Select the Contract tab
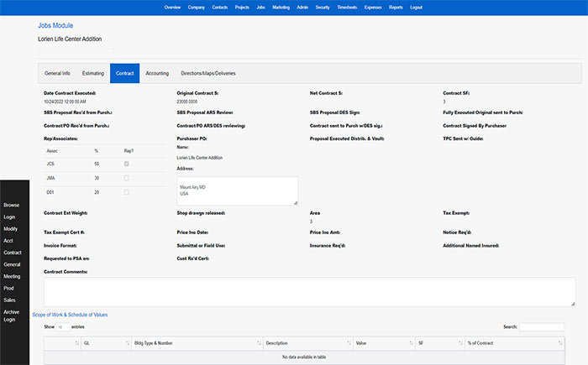The width and height of the screenshot is (588, 365). 125,74
